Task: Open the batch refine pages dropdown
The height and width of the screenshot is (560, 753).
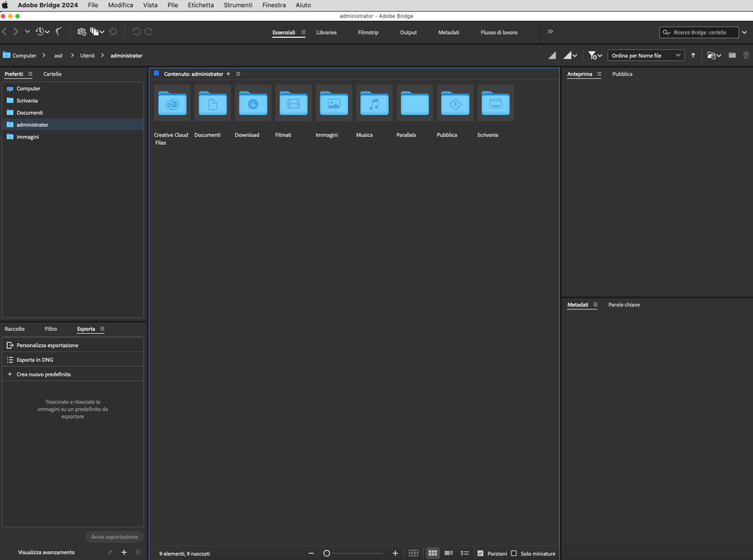Action: pyautogui.click(x=97, y=31)
